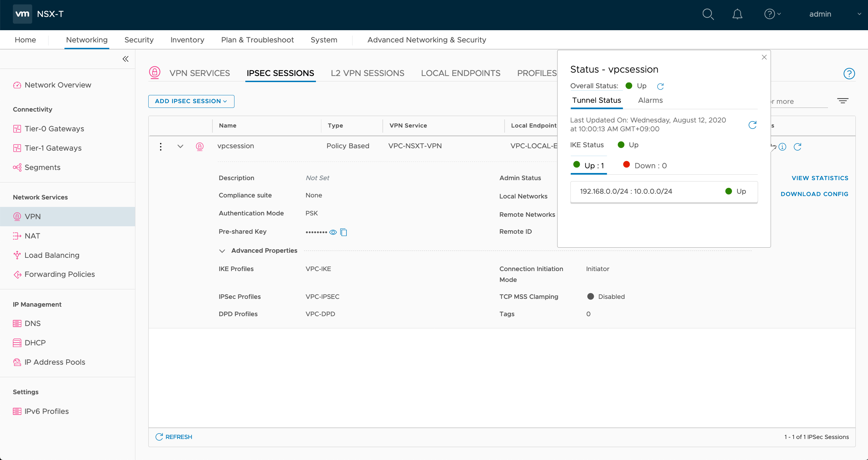Select the Up : 1 tunnel filter
This screenshot has width=868, height=460.
pos(589,166)
